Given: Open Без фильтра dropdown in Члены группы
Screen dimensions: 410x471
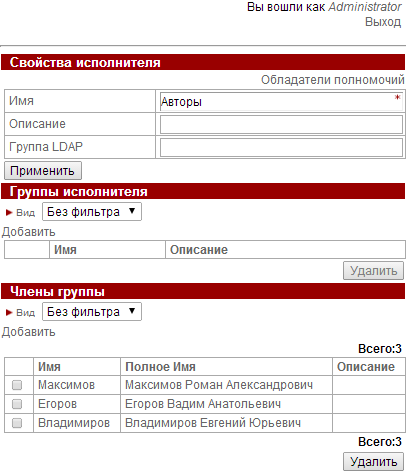Looking at the screenshot, I should click(x=92, y=312).
